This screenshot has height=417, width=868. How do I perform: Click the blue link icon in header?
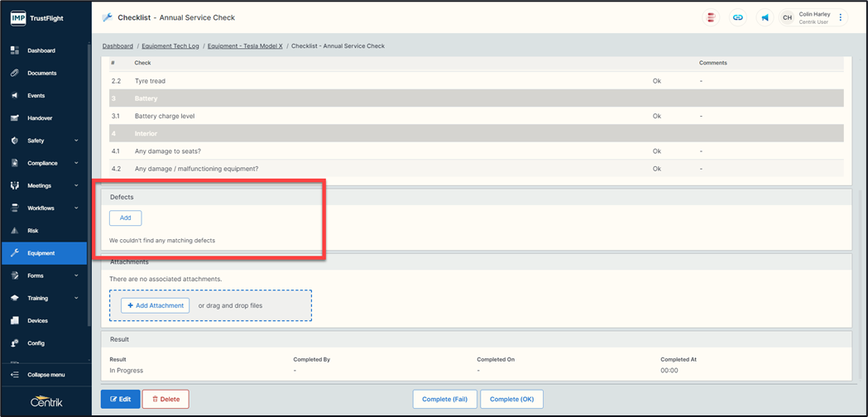(738, 17)
